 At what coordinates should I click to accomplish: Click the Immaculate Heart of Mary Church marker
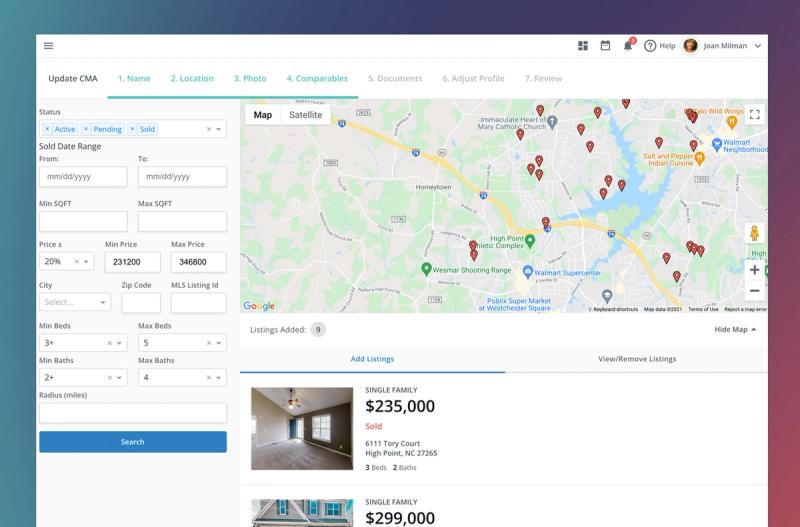click(x=552, y=121)
